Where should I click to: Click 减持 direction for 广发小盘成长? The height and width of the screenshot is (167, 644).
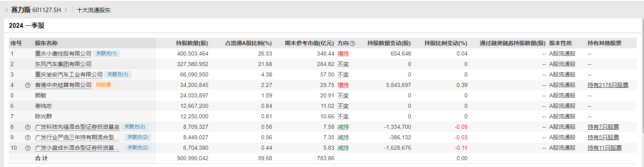pos(343,148)
